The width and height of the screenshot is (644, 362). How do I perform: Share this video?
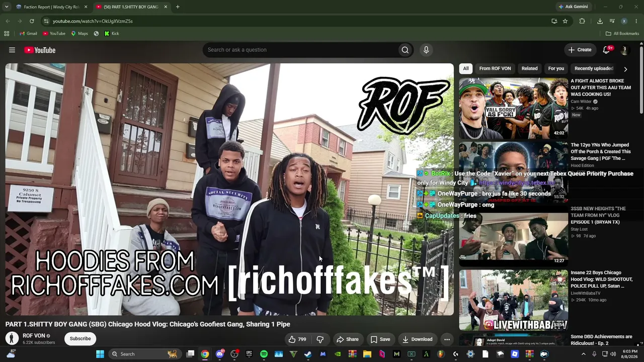coord(347,339)
